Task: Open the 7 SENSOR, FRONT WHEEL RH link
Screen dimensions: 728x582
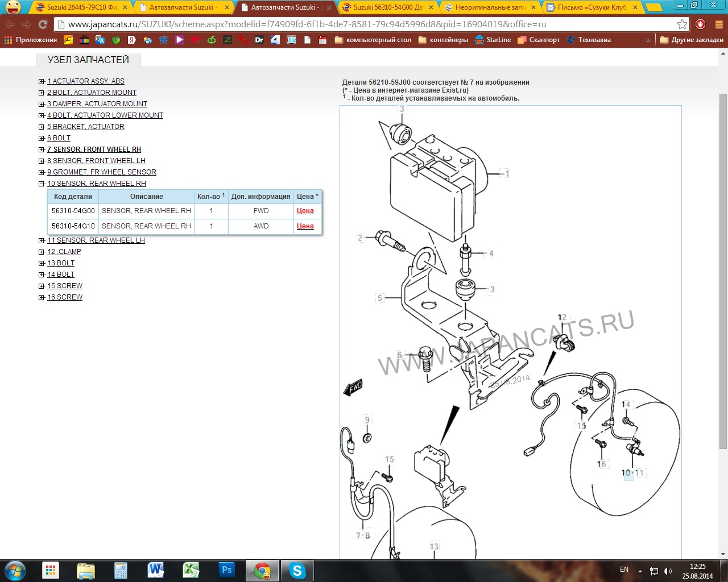Action: pyautogui.click(x=94, y=149)
